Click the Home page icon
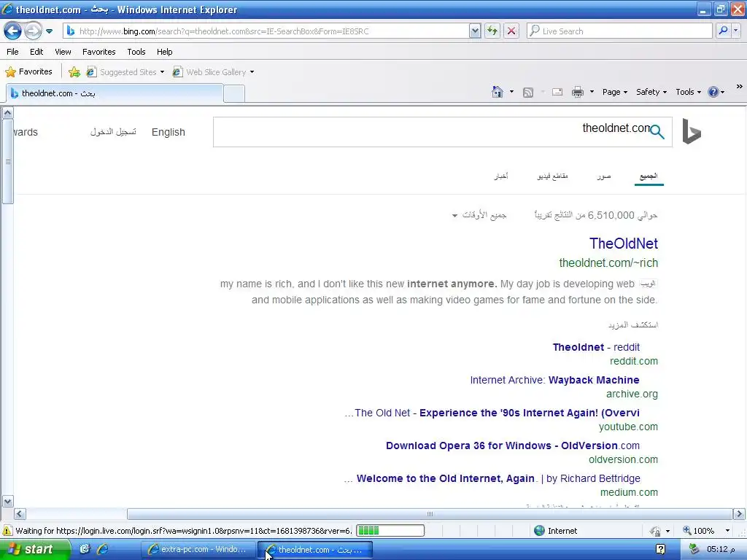Screen dimensions: 747x560 click(498, 92)
